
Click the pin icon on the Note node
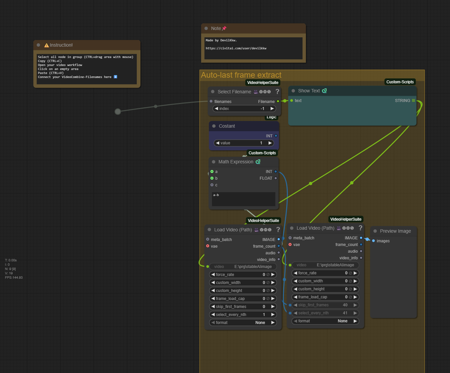point(224,28)
